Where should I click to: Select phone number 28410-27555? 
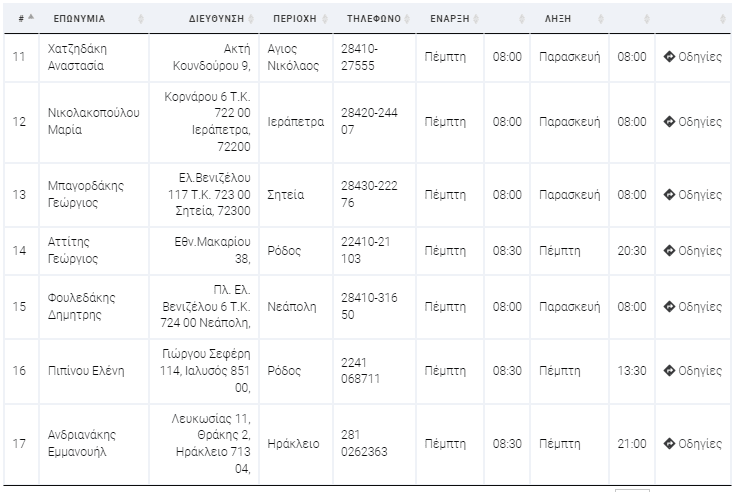pos(360,57)
